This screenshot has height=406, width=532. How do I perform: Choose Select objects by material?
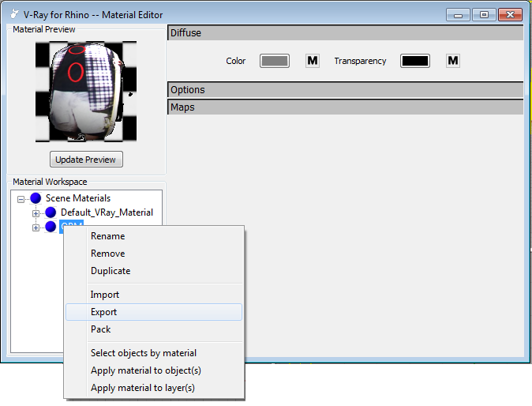(x=154, y=353)
